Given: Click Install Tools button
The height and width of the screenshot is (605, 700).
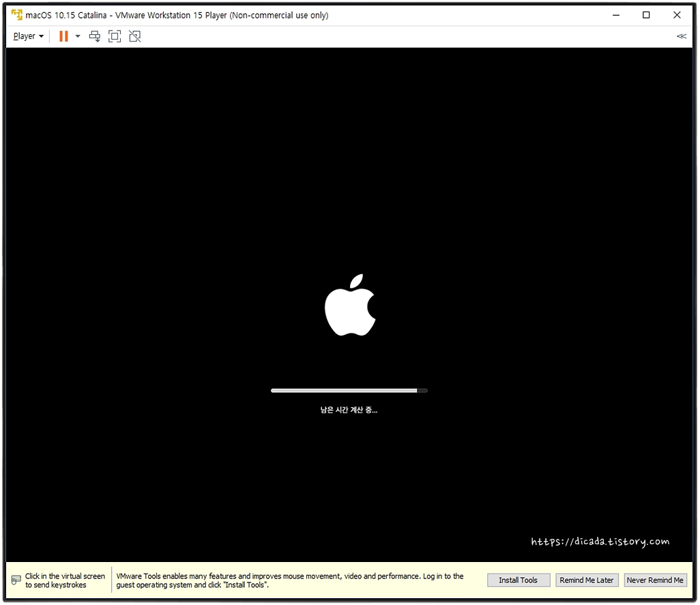Looking at the screenshot, I should pos(519,580).
